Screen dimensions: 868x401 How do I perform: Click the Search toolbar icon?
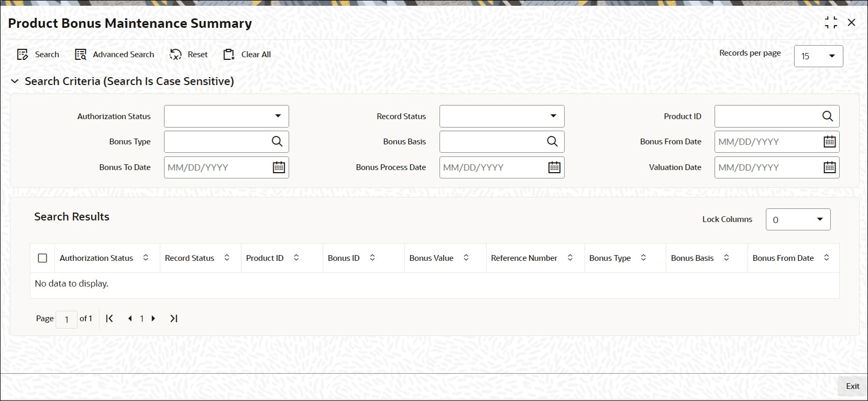tap(23, 55)
